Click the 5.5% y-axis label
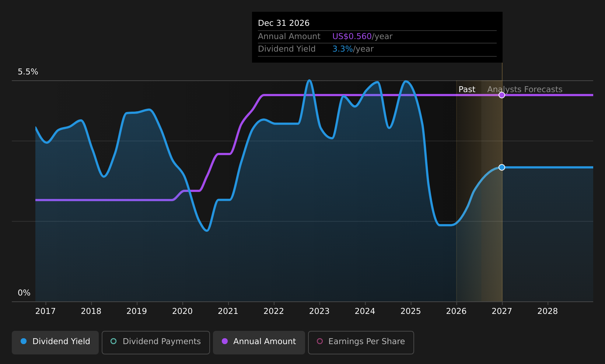This screenshot has width=605, height=364. pyautogui.click(x=28, y=72)
